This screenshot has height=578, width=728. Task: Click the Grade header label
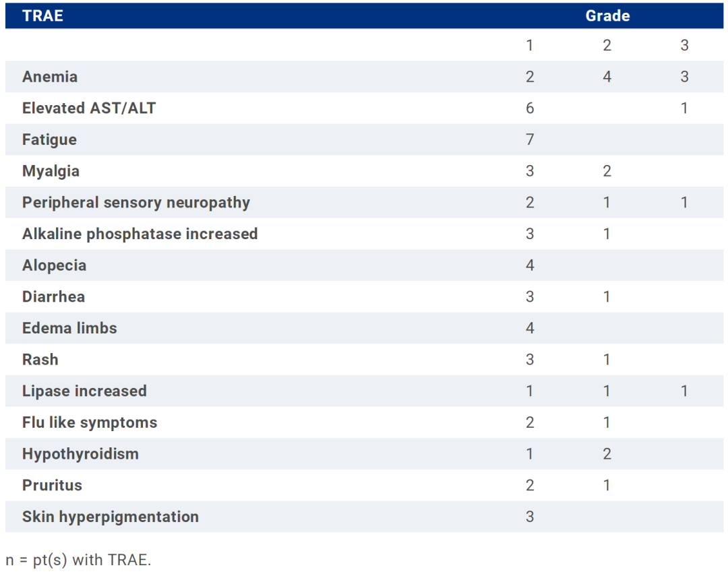[607, 15]
